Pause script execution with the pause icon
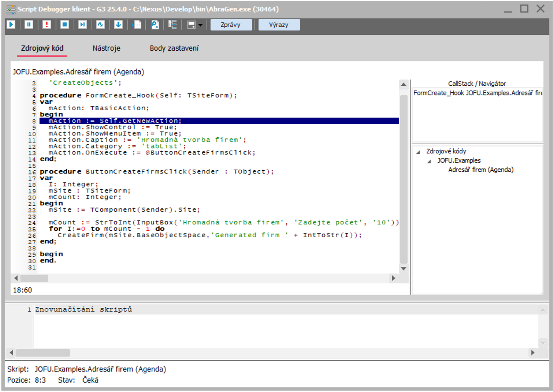The width and height of the screenshot is (553, 392). (29, 25)
